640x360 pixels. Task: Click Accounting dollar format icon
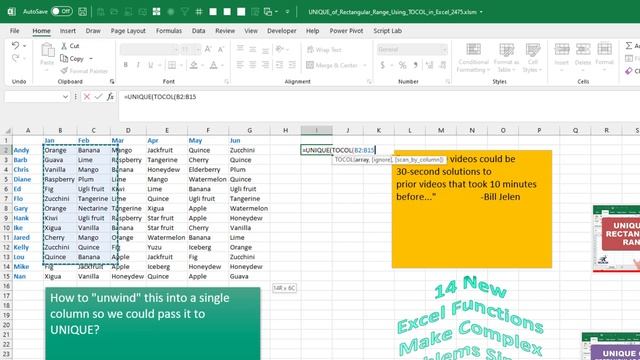[382, 65]
